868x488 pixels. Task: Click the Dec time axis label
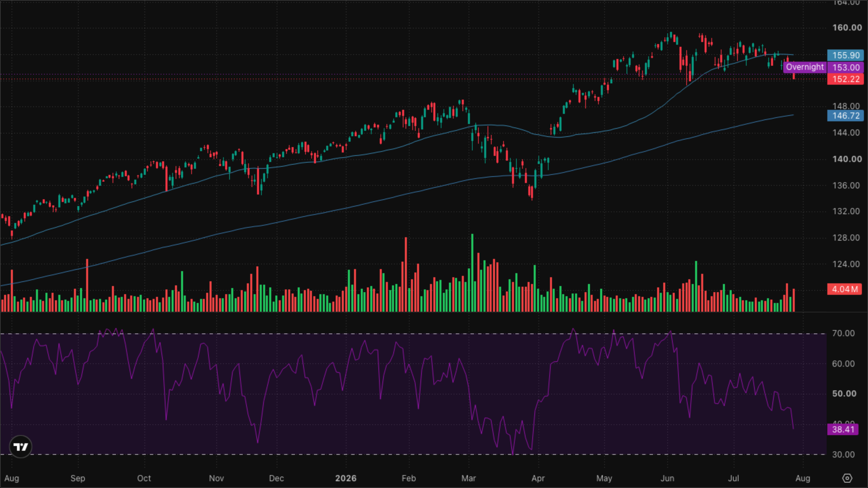(276, 478)
